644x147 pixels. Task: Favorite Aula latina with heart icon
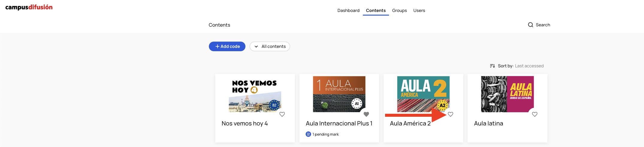click(x=535, y=114)
